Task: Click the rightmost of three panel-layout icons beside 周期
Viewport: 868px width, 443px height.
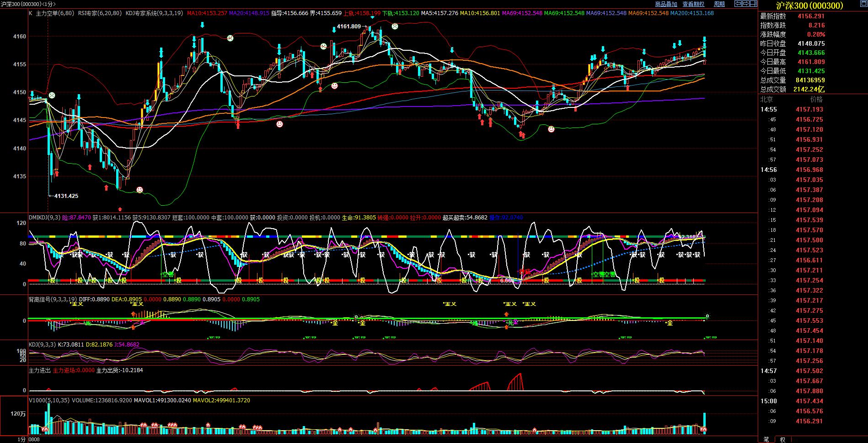Action: (754, 4)
